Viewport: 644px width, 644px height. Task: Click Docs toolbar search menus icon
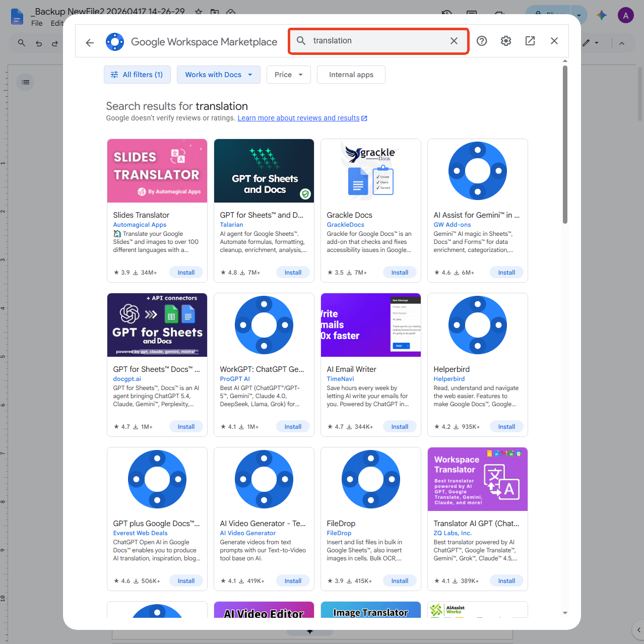(x=21, y=43)
